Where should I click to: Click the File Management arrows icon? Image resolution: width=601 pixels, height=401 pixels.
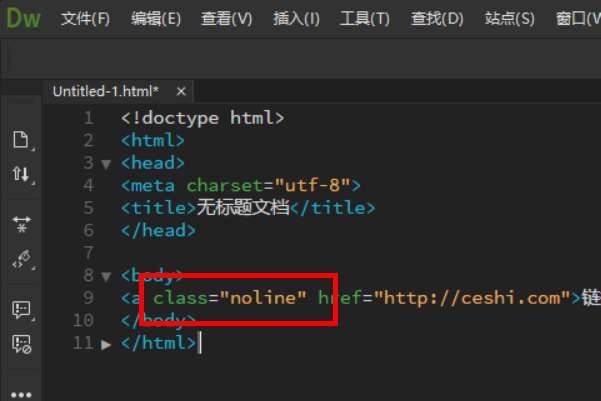pyautogui.click(x=21, y=174)
